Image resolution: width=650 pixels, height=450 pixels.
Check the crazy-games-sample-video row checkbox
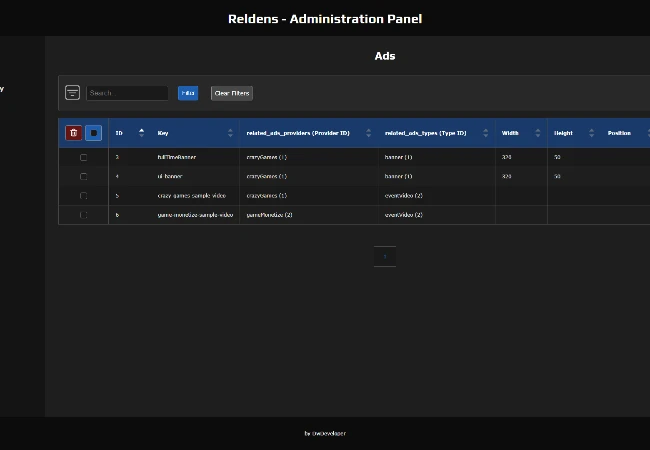coord(83,196)
